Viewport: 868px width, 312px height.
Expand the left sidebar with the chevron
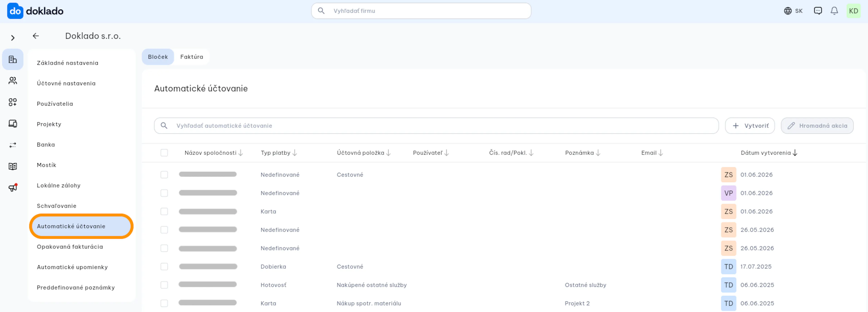[13, 38]
